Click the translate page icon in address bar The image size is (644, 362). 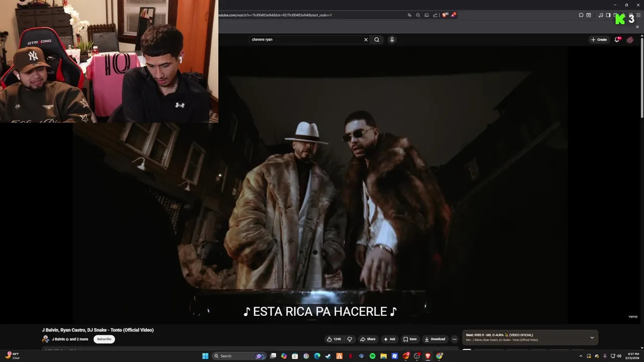click(410, 15)
